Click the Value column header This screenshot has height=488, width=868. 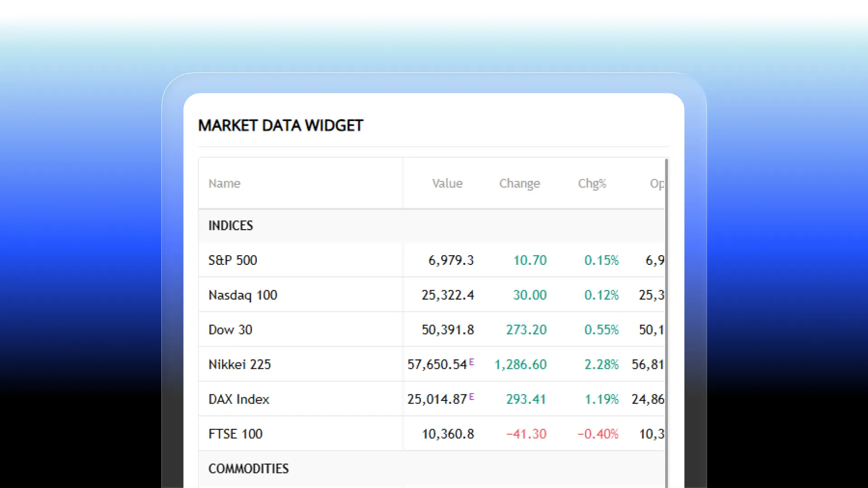coord(447,183)
